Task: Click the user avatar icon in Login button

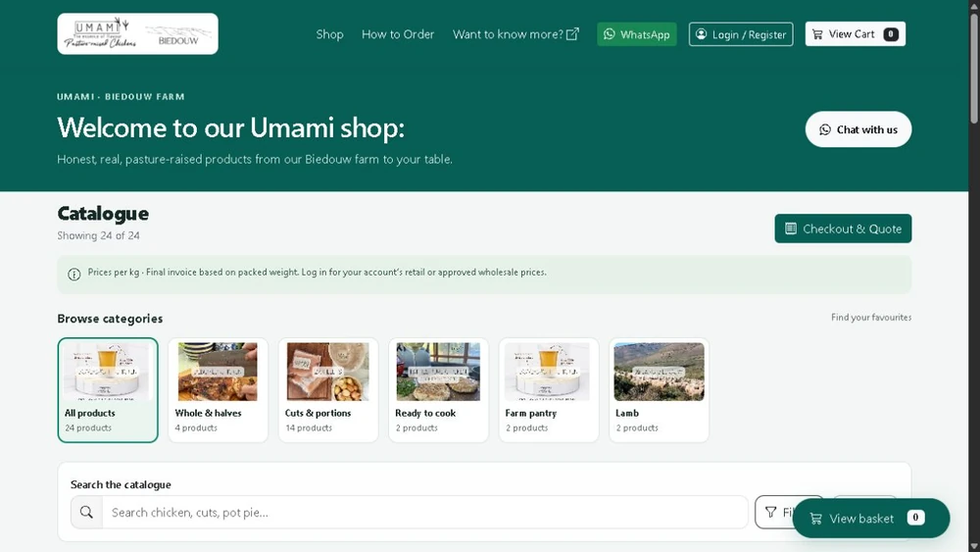Action: click(702, 34)
